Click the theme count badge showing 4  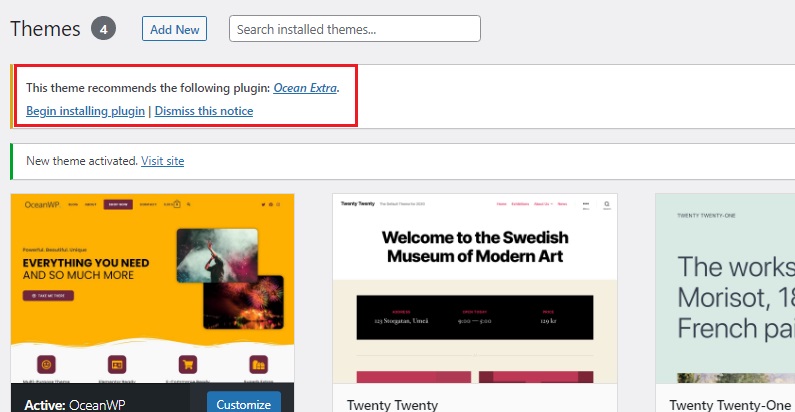pos(103,29)
